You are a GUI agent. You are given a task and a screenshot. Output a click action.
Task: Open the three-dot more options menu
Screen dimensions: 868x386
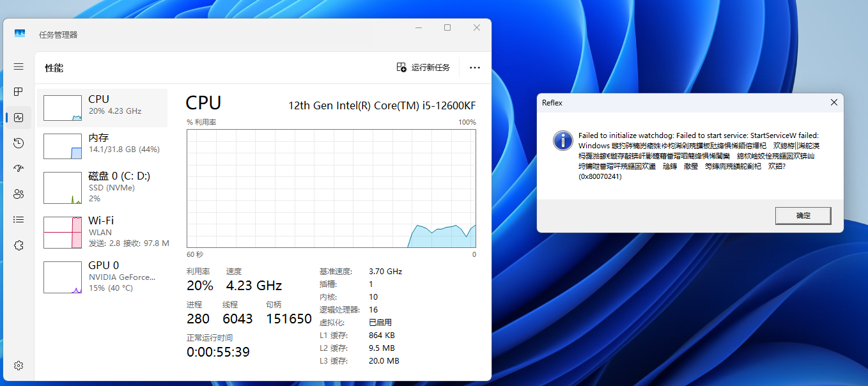click(474, 68)
